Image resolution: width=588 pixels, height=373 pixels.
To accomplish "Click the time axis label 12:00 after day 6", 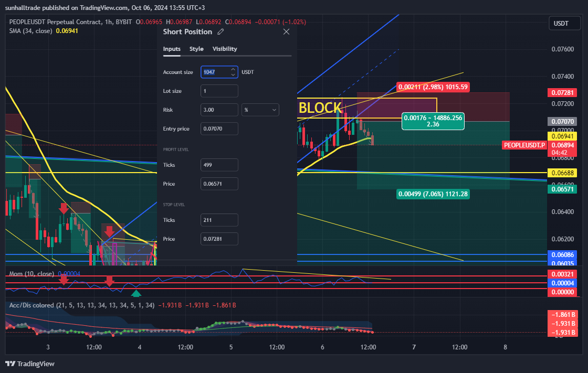I will pyautogui.click(x=368, y=347).
